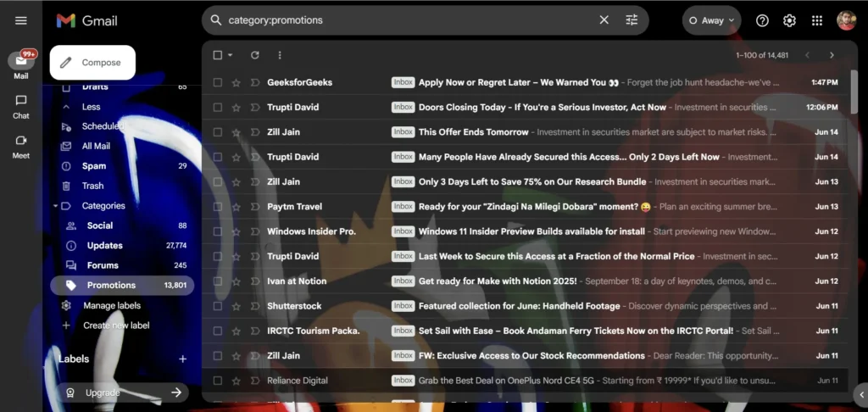
Task: Open the Help support icon
Action: coord(762,20)
